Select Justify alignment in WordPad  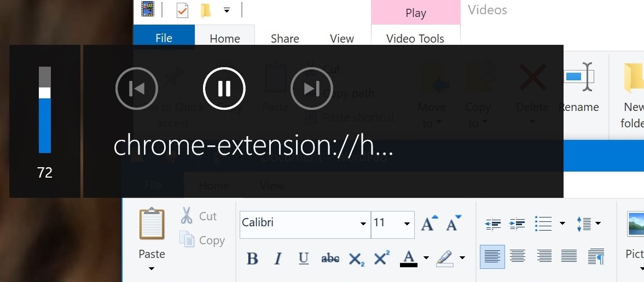click(x=569, y=256)
